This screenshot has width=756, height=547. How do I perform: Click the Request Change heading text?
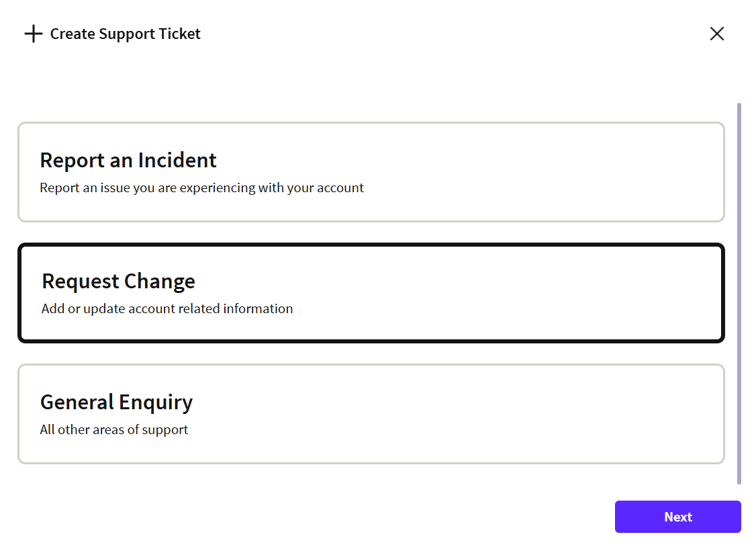[x=118, y=281]
